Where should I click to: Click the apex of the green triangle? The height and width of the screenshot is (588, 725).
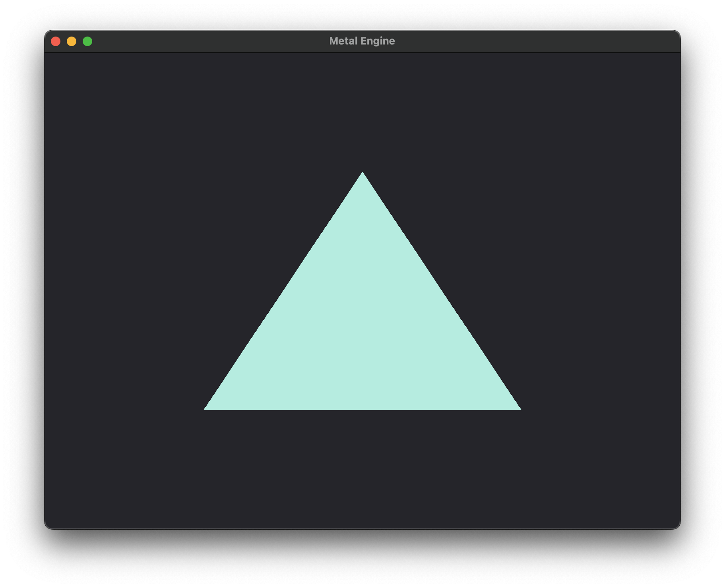click(x=362, y=173)
